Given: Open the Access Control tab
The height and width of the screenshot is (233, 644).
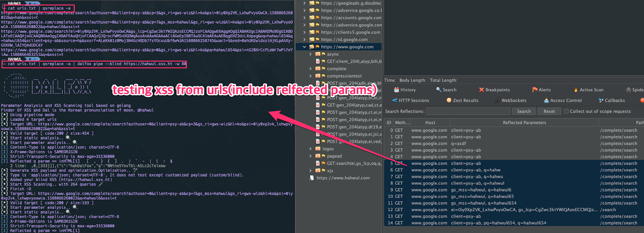Looking at the screenshot, I should pos(563,100).
